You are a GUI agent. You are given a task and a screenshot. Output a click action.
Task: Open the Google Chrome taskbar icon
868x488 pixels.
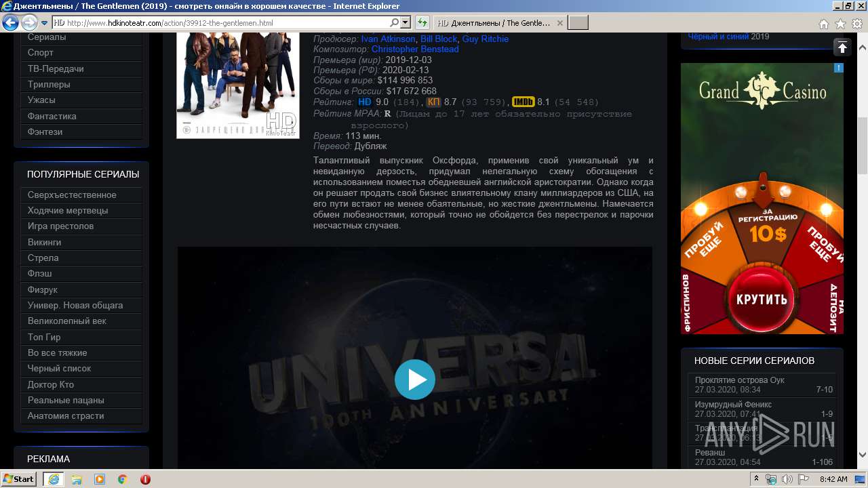[123, 479]
